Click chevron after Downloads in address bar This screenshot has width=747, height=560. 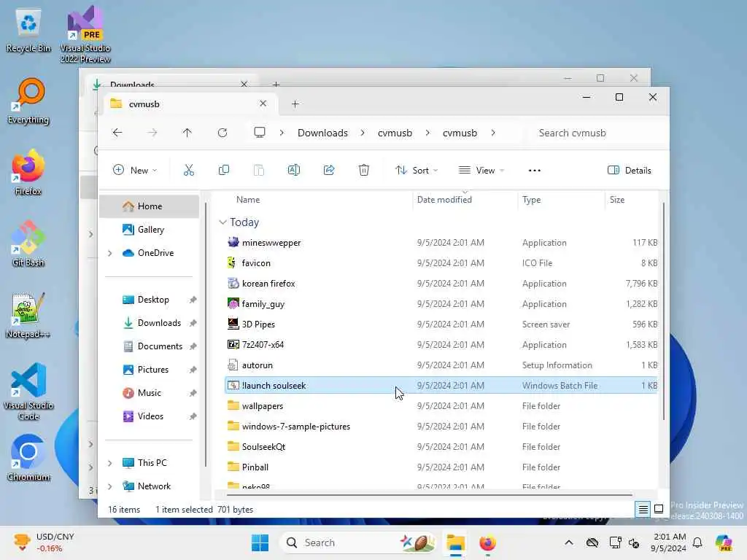click(363, 133)
